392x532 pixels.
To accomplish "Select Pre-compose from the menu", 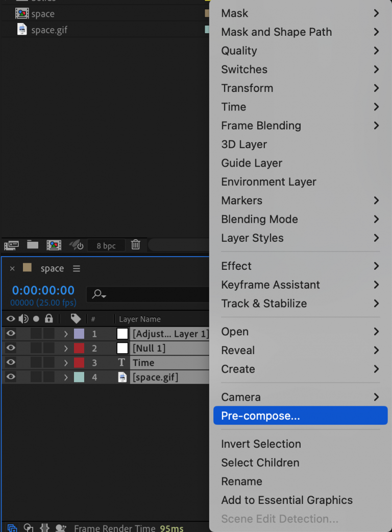I will click(x=261, y=415).
